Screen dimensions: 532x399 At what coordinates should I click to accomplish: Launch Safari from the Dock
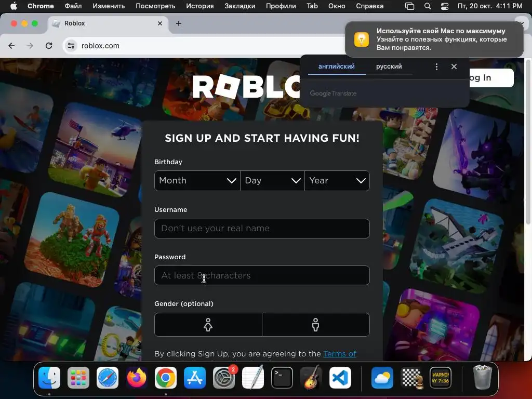tap(108, 378)
